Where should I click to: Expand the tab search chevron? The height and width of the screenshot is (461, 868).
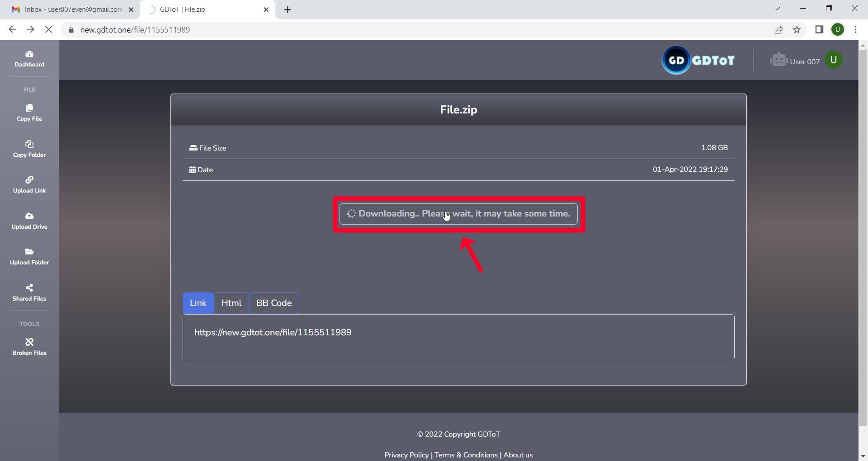[x=777, y=9]
